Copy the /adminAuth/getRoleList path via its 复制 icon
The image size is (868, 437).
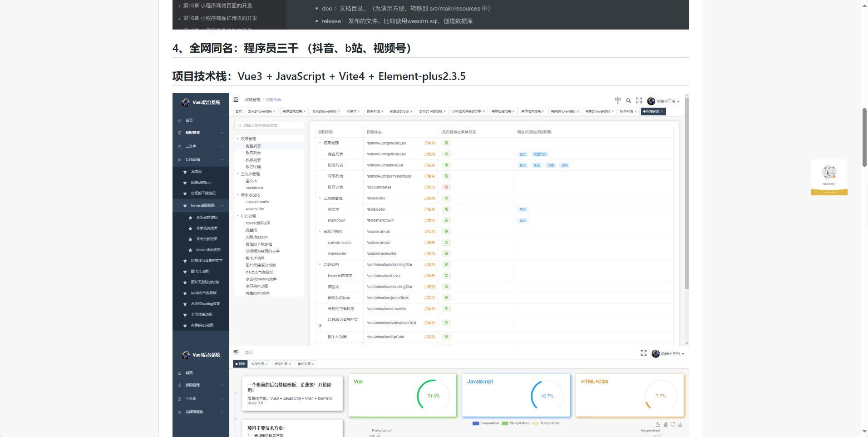click(x=429, y=143)
